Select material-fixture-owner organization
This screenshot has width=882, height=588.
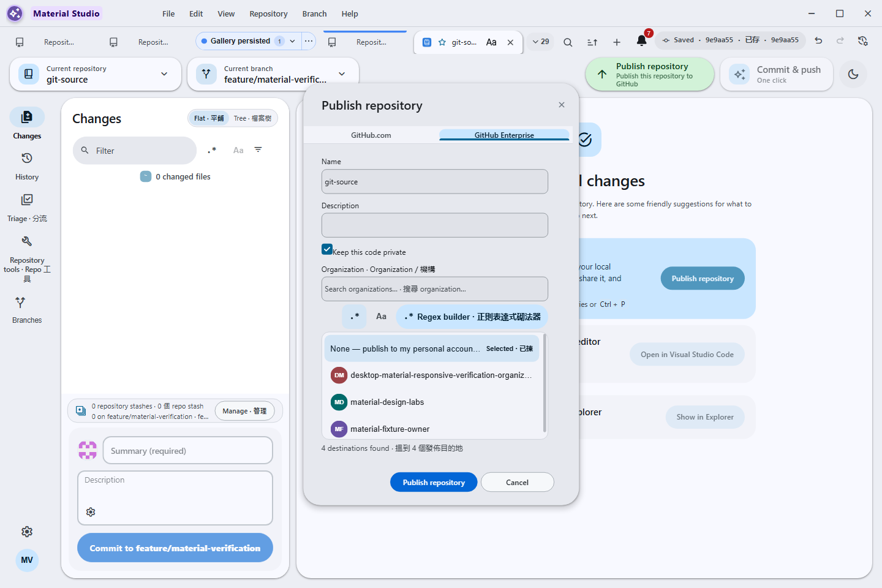click(432, 429)
